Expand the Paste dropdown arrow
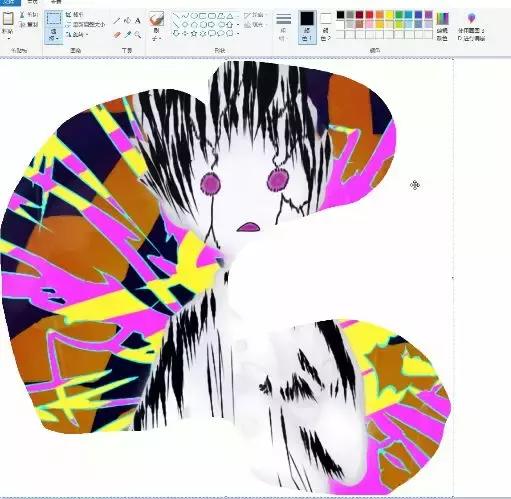 8,38
